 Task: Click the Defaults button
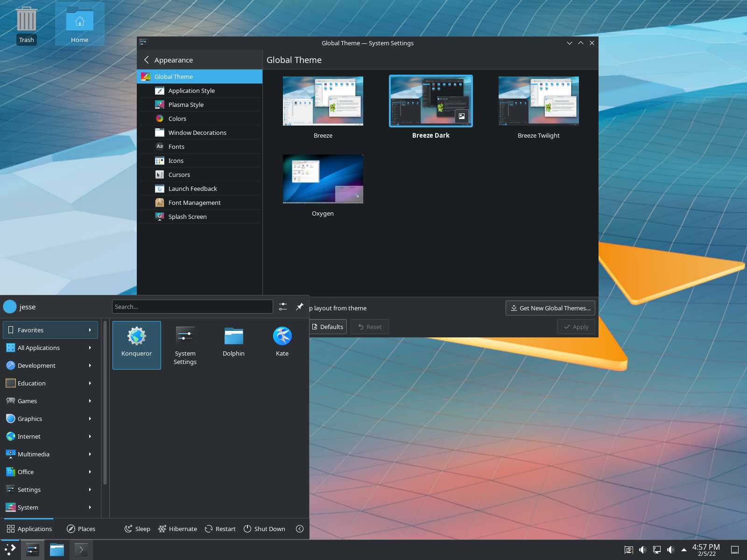(x=328, y=327)
